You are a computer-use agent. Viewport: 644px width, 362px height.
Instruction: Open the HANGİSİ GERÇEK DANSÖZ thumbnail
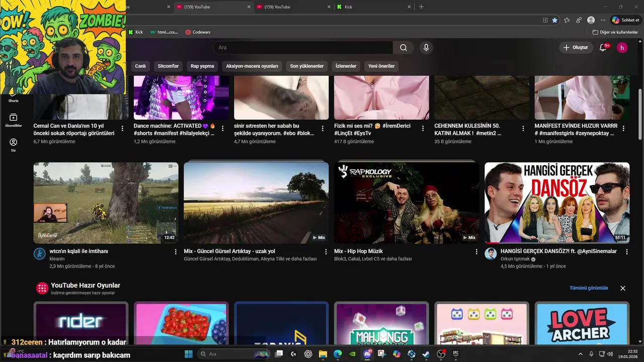[x=557, y=203]
